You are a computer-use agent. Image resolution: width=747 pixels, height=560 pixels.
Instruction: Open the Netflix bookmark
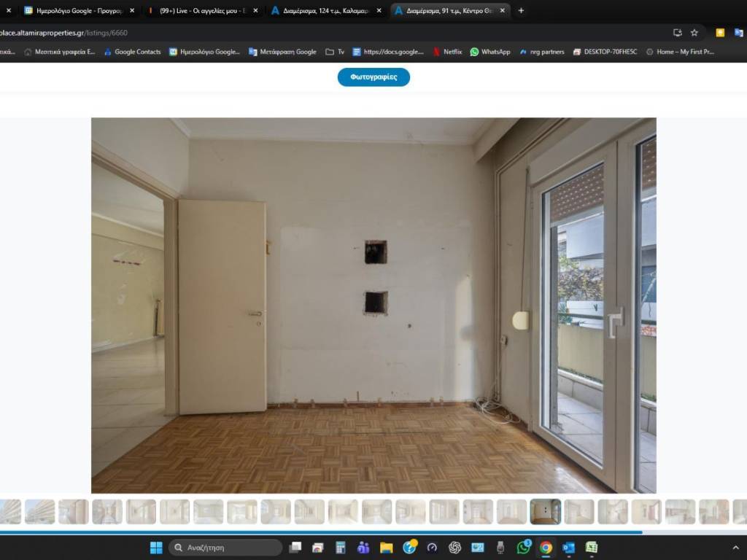click(x=447, y=52)
